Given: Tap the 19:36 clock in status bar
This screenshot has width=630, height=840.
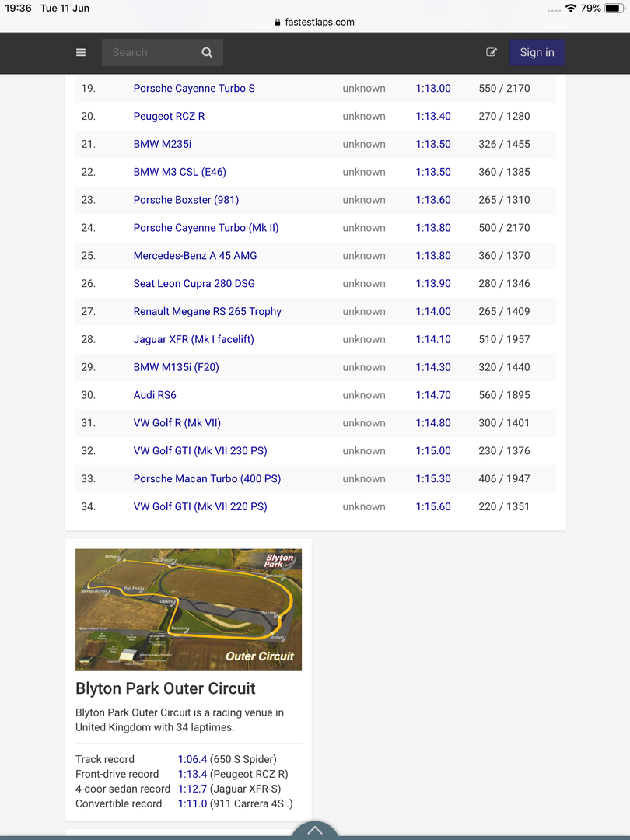Looking at the screenshot, I should [18, 8].
